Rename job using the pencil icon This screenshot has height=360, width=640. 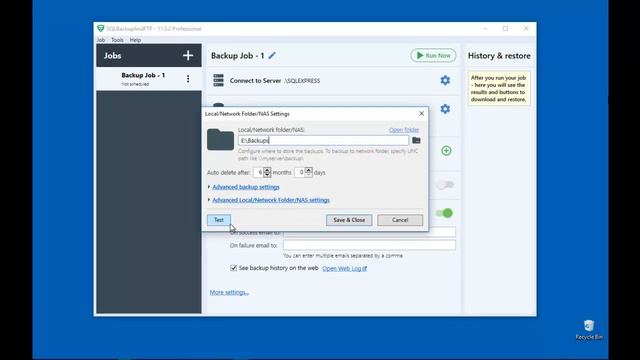(272, 56)
